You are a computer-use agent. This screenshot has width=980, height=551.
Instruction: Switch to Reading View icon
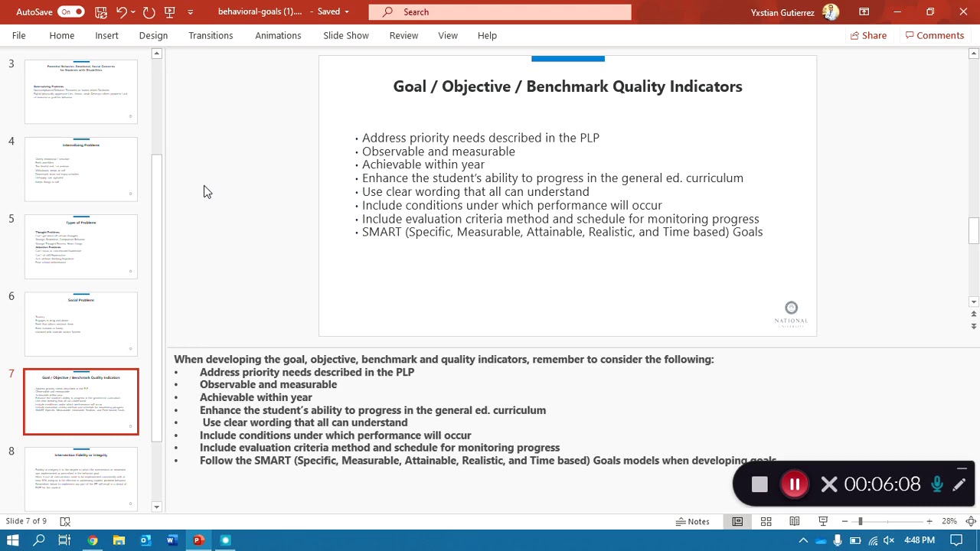[x=795, y=521]
